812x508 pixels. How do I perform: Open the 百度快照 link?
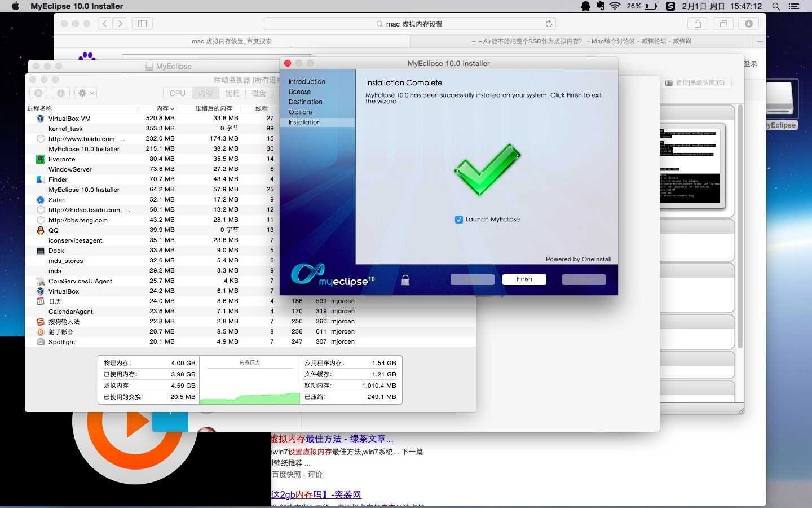286,474
